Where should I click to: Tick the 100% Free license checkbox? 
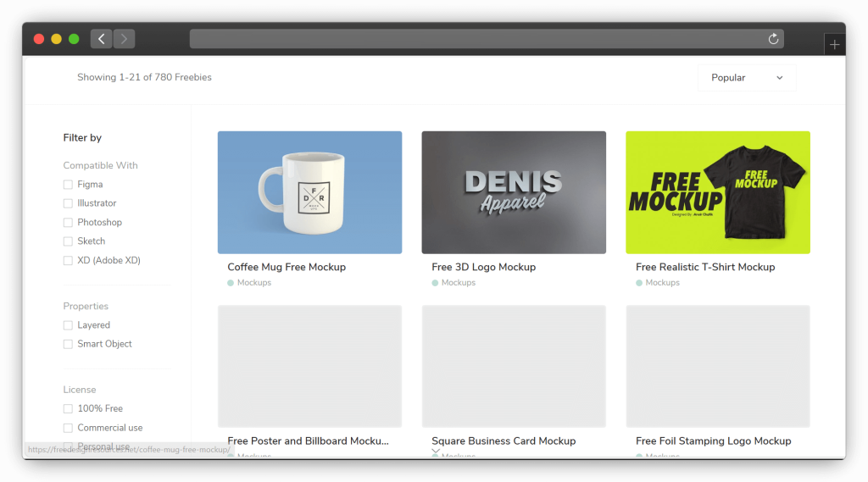coord(68,408)
